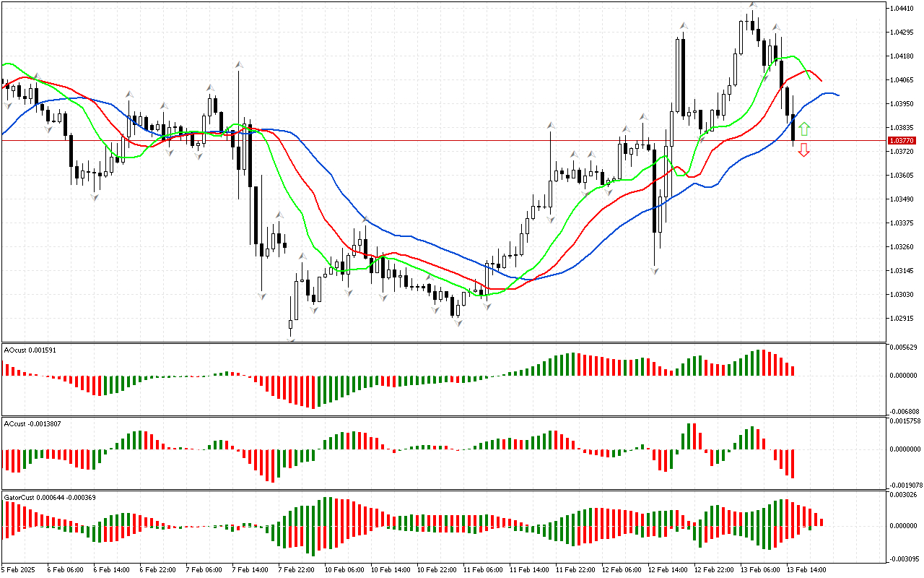Click the 10 Feb 14:00 time label

(x=390, y=570)
